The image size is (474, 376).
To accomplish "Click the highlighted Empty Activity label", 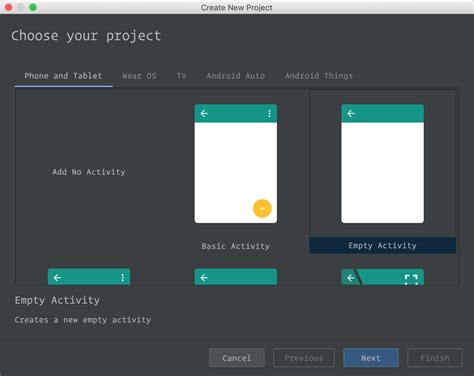I will 383,246.
